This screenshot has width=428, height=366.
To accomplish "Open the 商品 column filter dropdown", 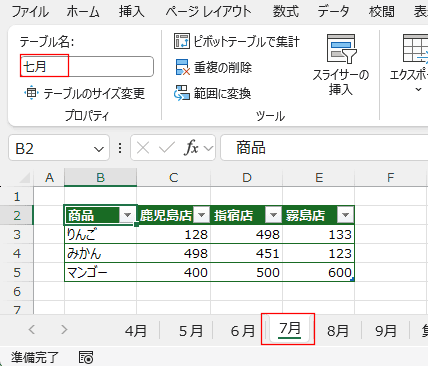I will pos(127,215).
